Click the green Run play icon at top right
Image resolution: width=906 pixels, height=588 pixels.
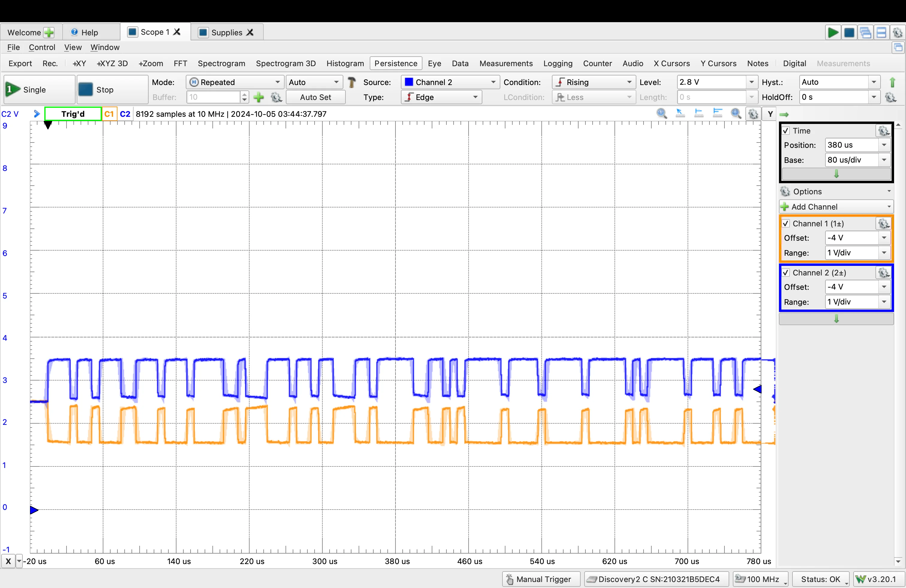(833, 32)
